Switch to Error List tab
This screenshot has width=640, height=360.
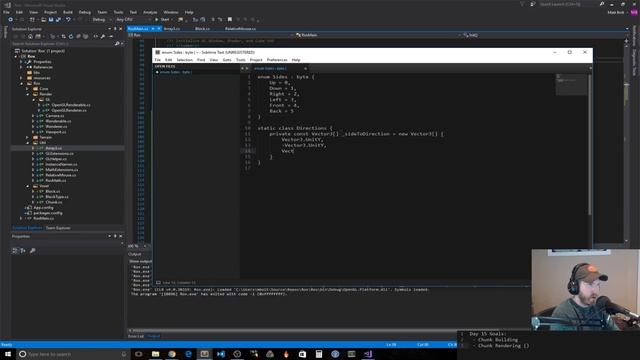(x=136, y=336)
